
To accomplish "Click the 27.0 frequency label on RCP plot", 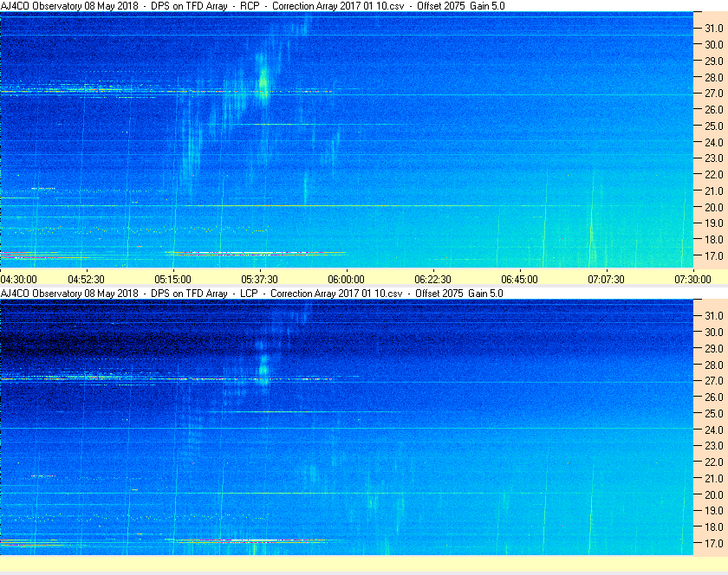I will (x=714, y=94).
